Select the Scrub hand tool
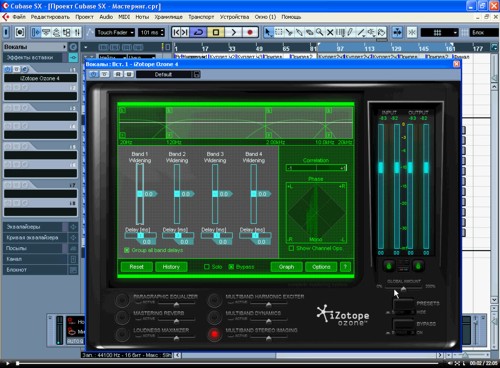Viewport: 500px width, 368px height. (382, 32)
